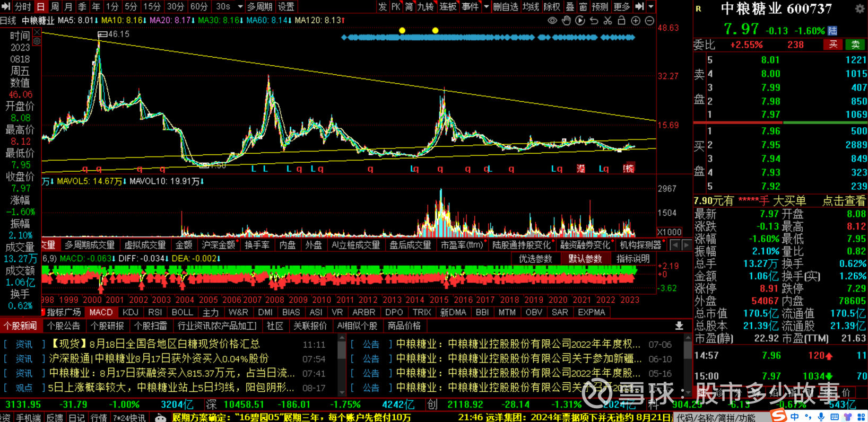Open the 设置 chart settings
Screen dimensions: 868x422
286,6
